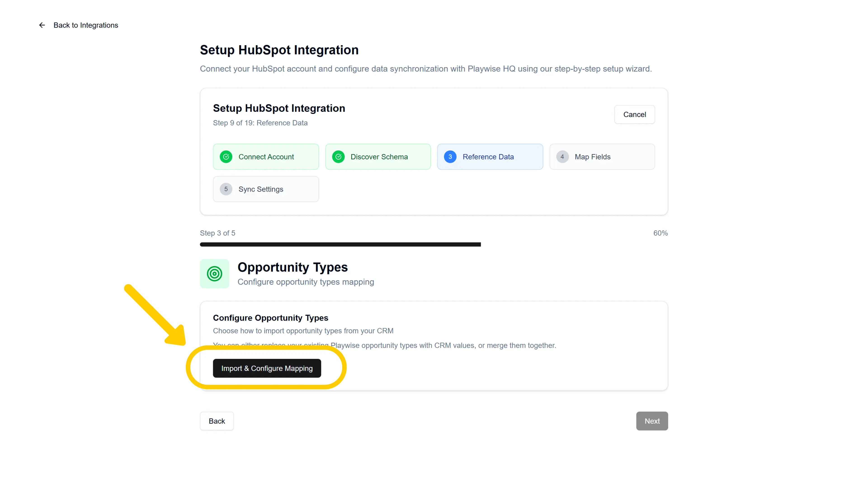
Task: Click the Configure Opportunity Types heading
Action: coord(270,318)
